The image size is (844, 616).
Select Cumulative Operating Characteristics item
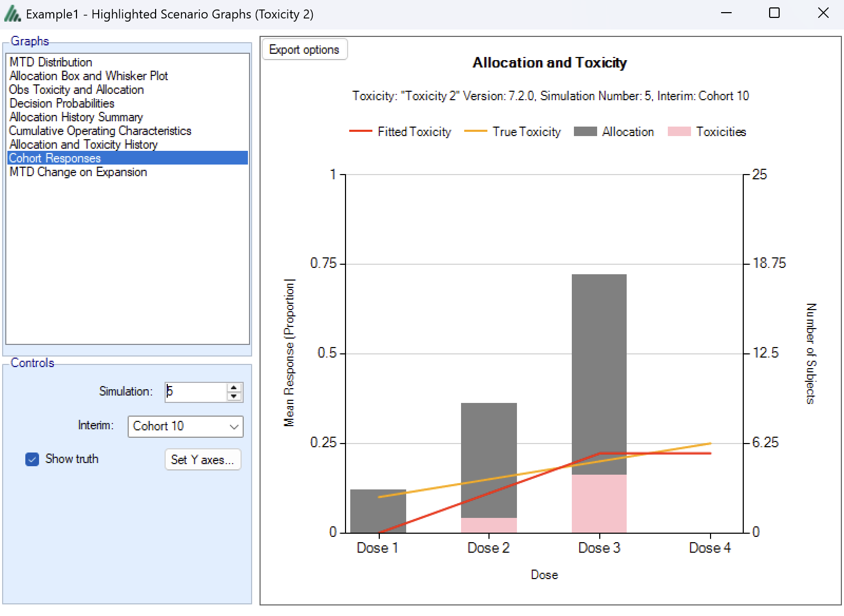click(100, 131)
